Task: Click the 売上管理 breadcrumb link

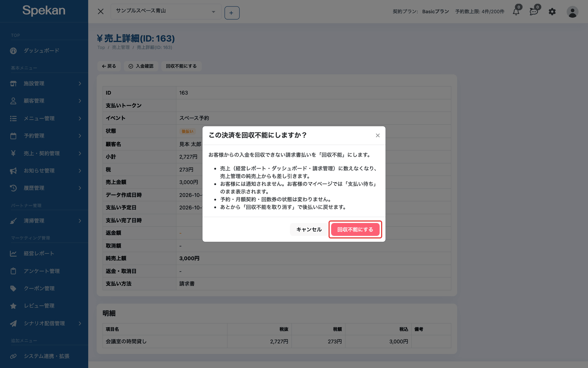Action: (x=121, y=47)
